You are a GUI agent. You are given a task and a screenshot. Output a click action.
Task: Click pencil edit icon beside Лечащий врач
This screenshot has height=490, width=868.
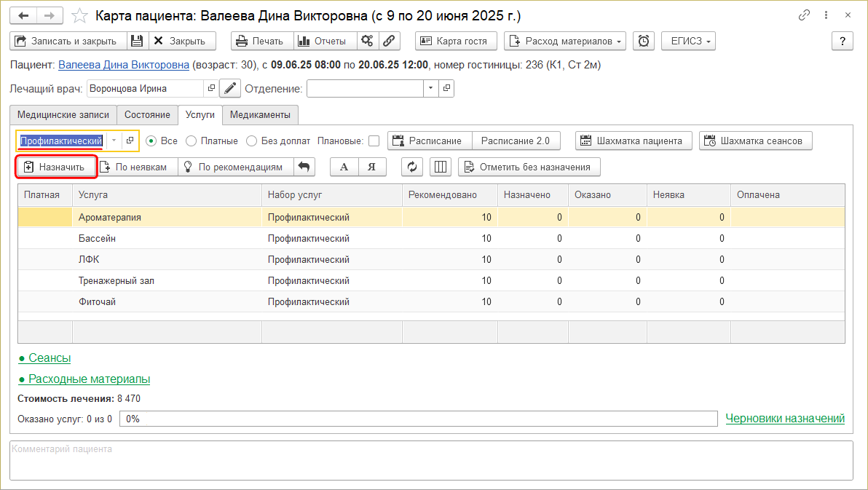230,89
